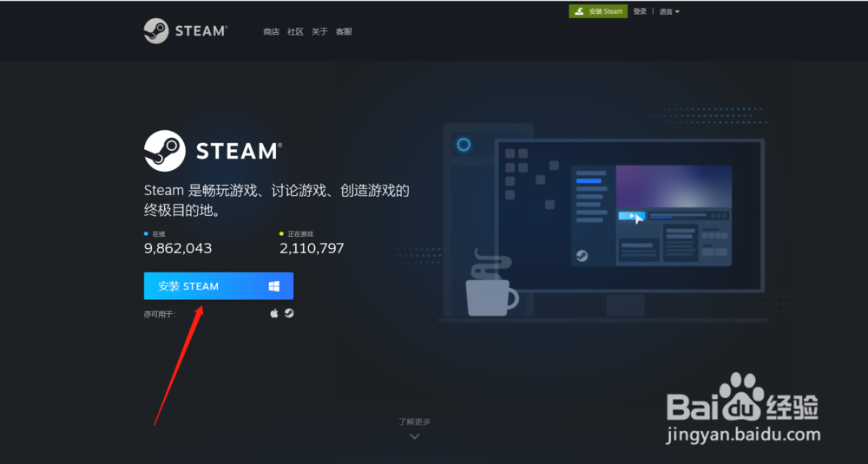Image resolution: width=868 pixels, height=464 pixels.
Task: Click the Steam logo in the header
Action: pyautogui.click(x=186, y=31)
